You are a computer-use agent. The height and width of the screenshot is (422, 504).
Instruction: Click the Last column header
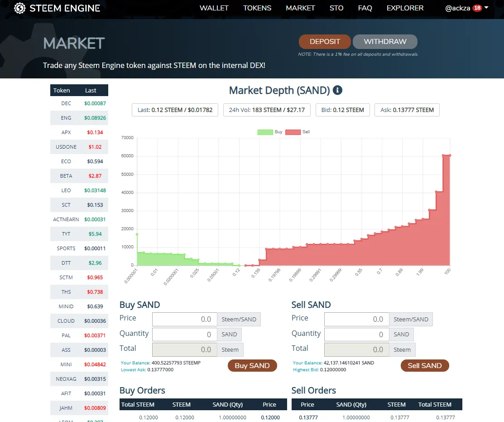tap(91, 90)
